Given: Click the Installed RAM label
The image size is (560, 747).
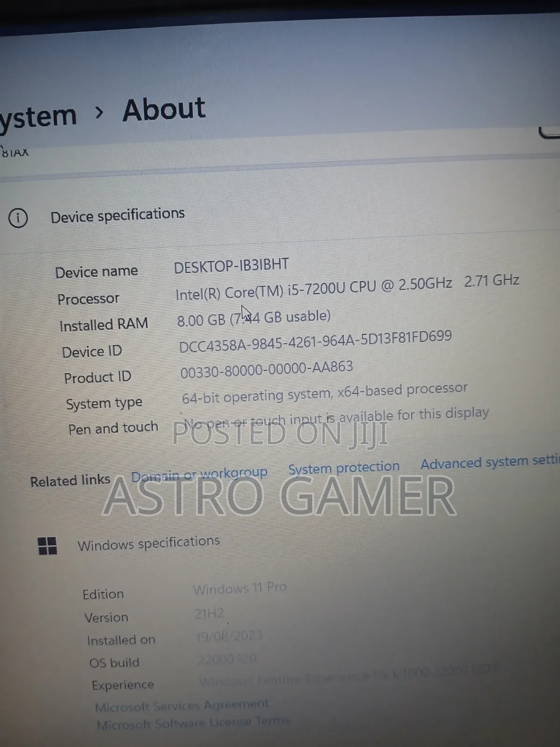Looking at the screenshot, I should pos(104,324).
